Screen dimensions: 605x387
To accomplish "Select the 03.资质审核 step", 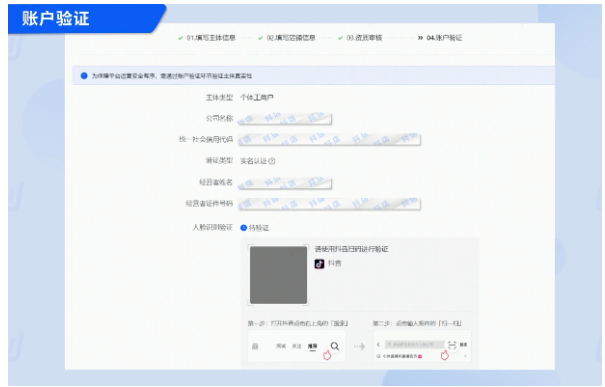I will point(360,38).
